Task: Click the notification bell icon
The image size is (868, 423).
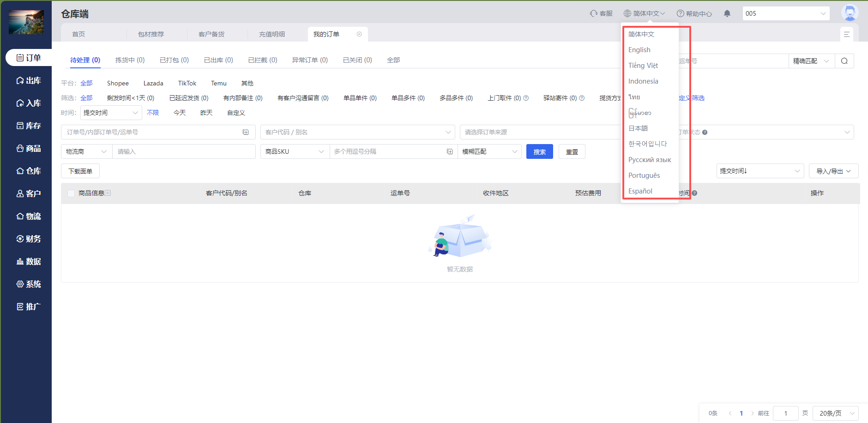Action: pos(727,13)
